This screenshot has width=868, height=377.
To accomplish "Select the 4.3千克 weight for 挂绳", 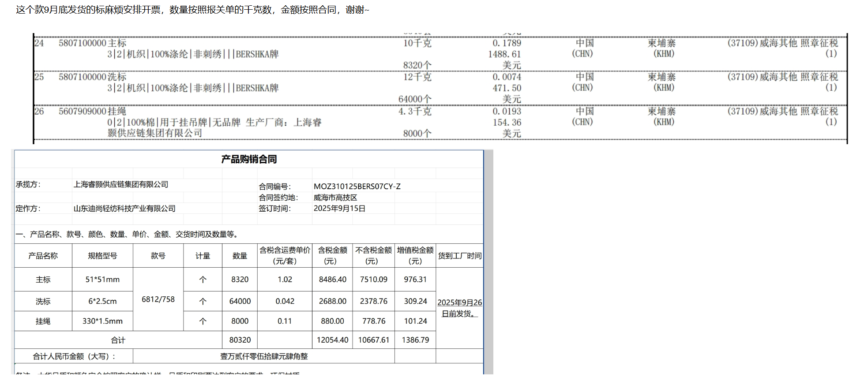I will 415,111.
